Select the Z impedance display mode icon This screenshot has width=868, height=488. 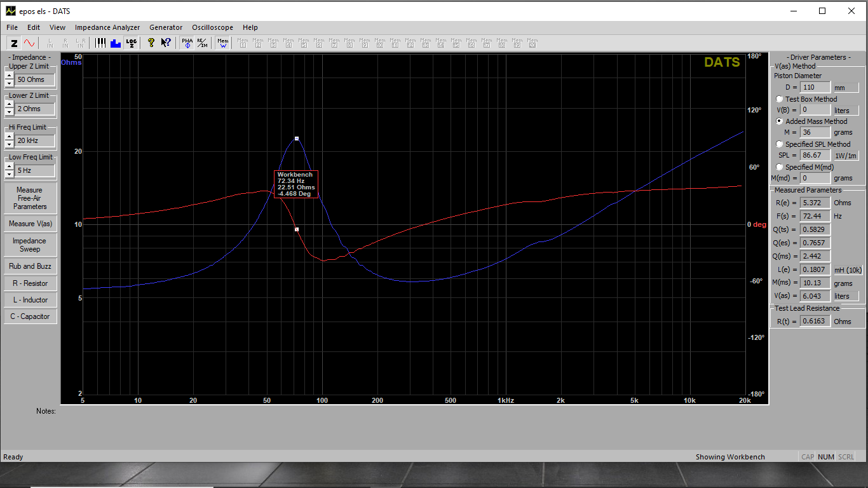(x=14, y=43)
